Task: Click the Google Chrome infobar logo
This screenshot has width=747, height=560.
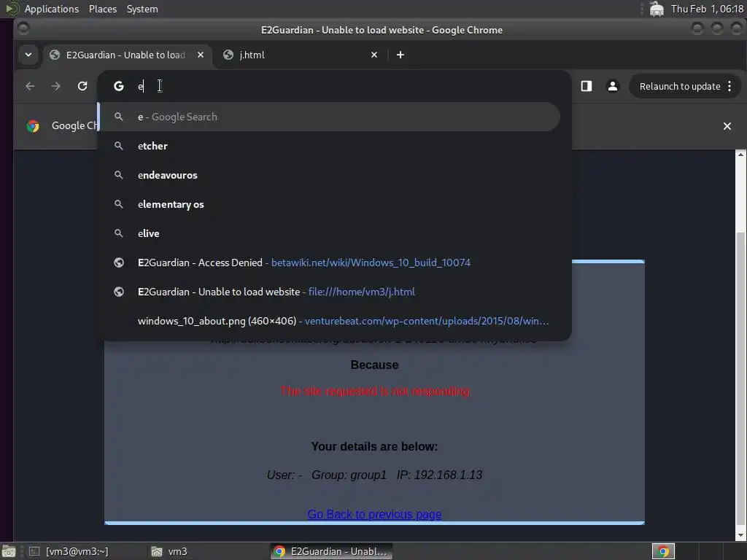Action: [x=33, y=126]
